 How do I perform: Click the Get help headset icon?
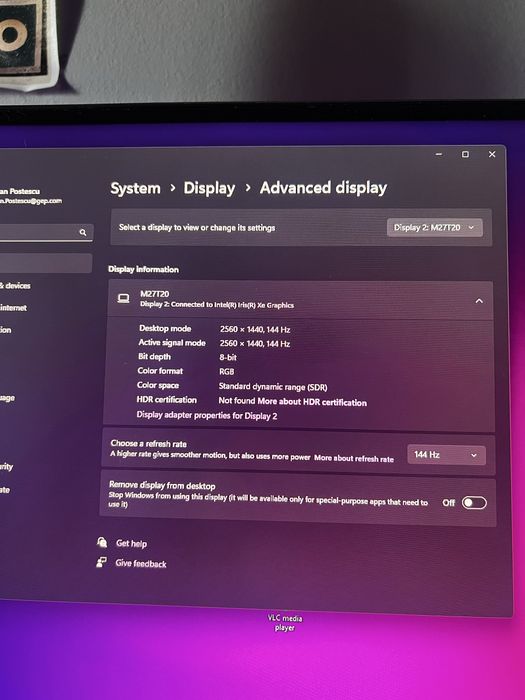pos(102,542)
